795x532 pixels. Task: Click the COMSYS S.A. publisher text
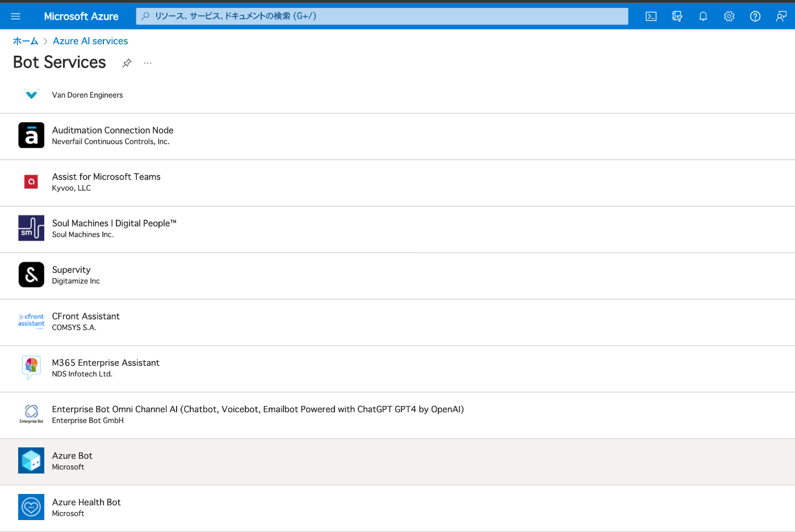pyautogui.click(x=74, y=328)
